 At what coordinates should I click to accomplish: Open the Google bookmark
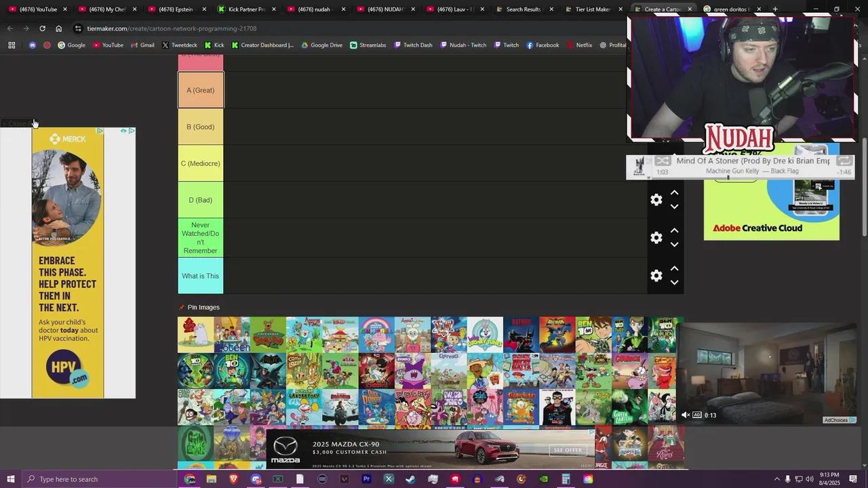pyautogui.click(x=71, y=45)
